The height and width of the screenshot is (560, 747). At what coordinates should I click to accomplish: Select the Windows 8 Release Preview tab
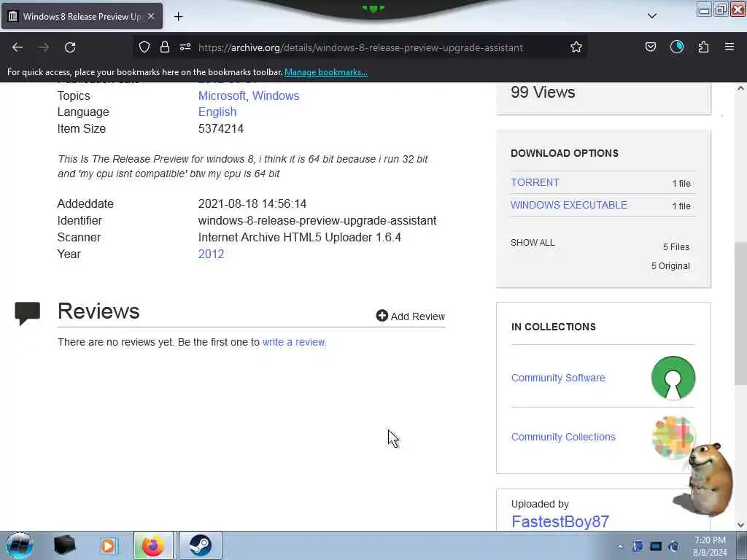coord(82,16)
